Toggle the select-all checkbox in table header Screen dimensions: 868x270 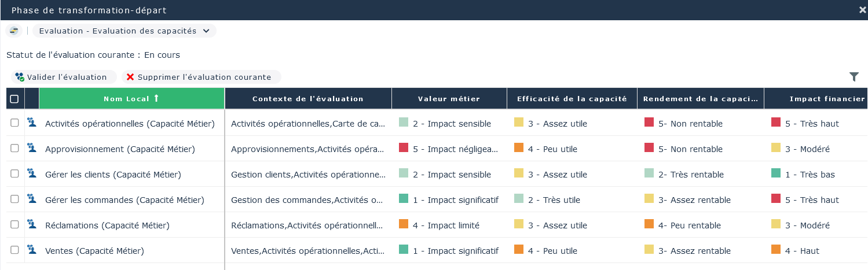pyautogui.click(x=14, y=99)
